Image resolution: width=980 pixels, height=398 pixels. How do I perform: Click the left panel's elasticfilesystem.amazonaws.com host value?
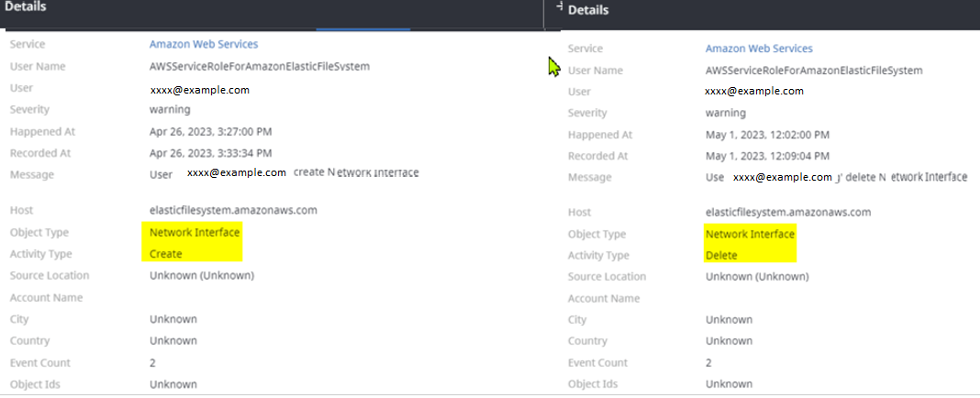[x=233, y=210]
